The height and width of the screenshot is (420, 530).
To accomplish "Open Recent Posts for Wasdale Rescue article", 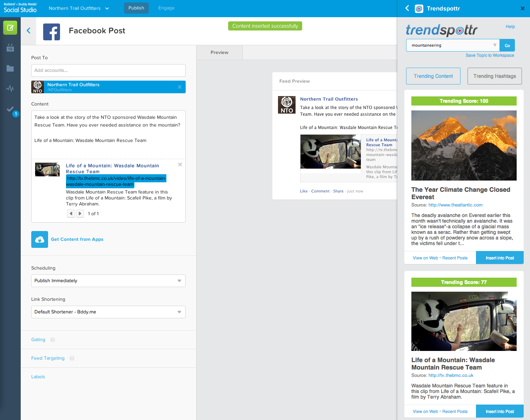I will pyautogui.click(x=455, y=412).
